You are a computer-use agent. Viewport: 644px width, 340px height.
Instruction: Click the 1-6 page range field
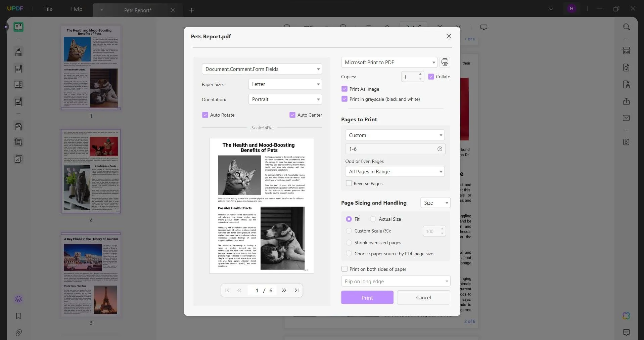pyautogui.click(x=386, y=149)
